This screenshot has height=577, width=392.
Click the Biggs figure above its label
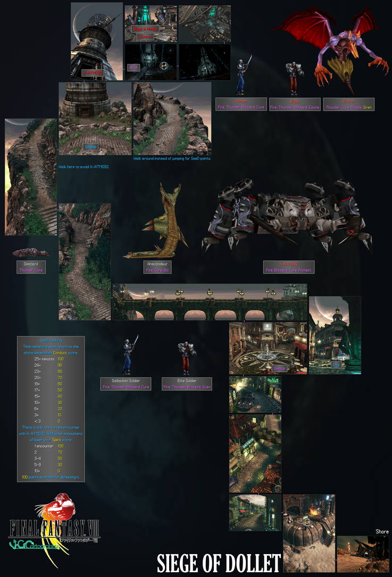tap(295, 78)
